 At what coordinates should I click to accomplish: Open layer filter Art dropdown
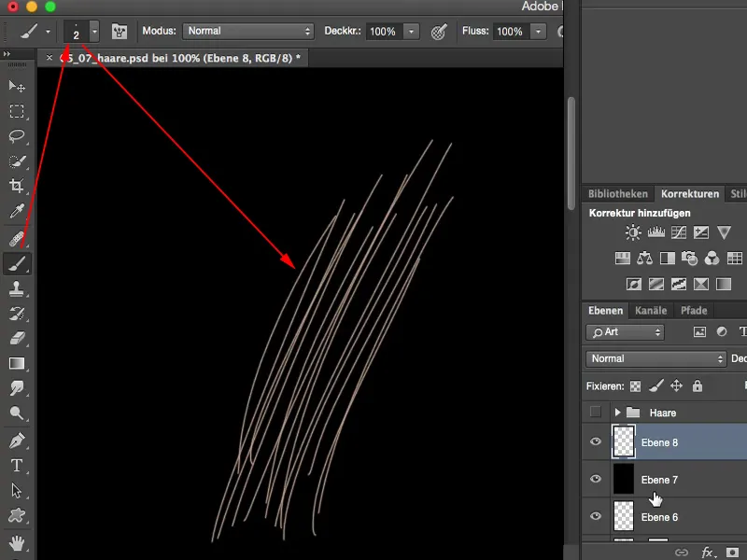coord(625,332)
